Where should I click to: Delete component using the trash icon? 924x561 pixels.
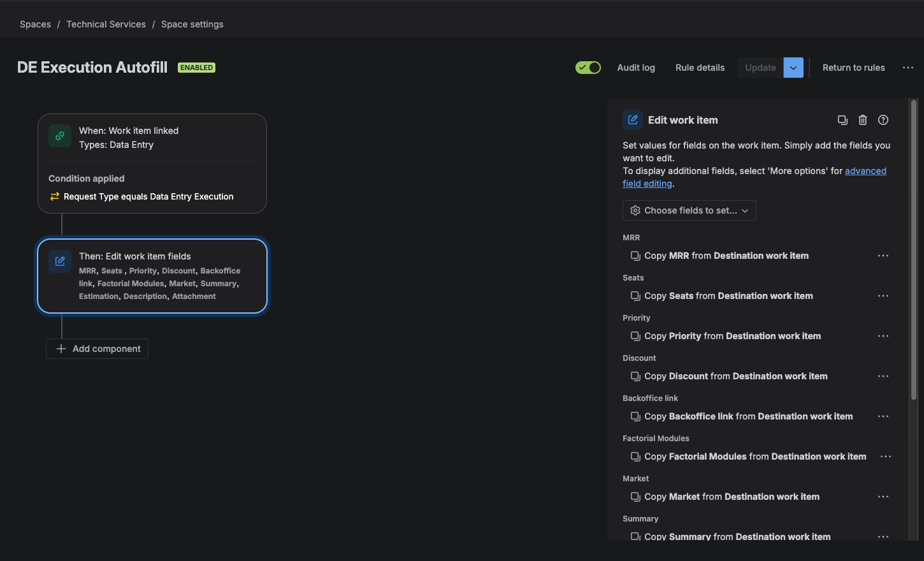pyautogui.click(x=863, y=120)
